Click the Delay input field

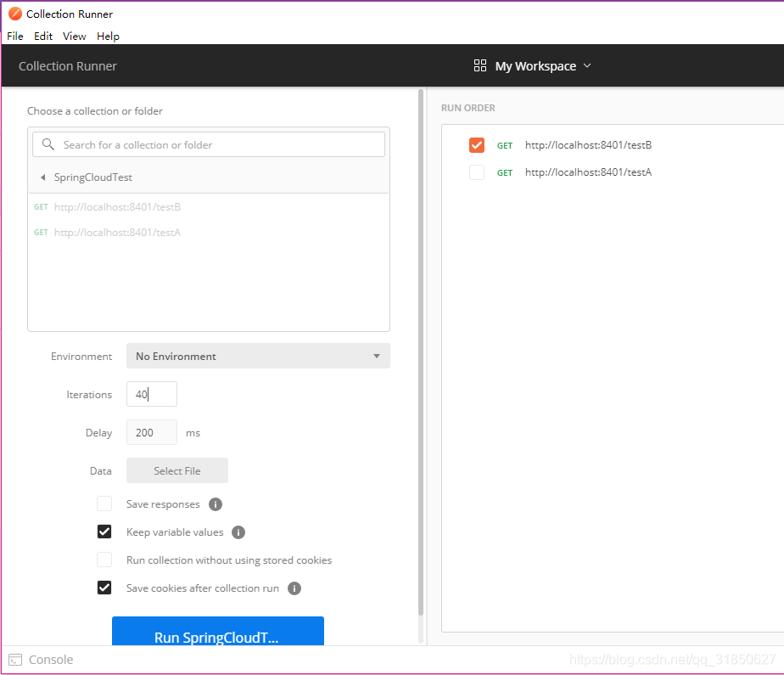[152, 432]
